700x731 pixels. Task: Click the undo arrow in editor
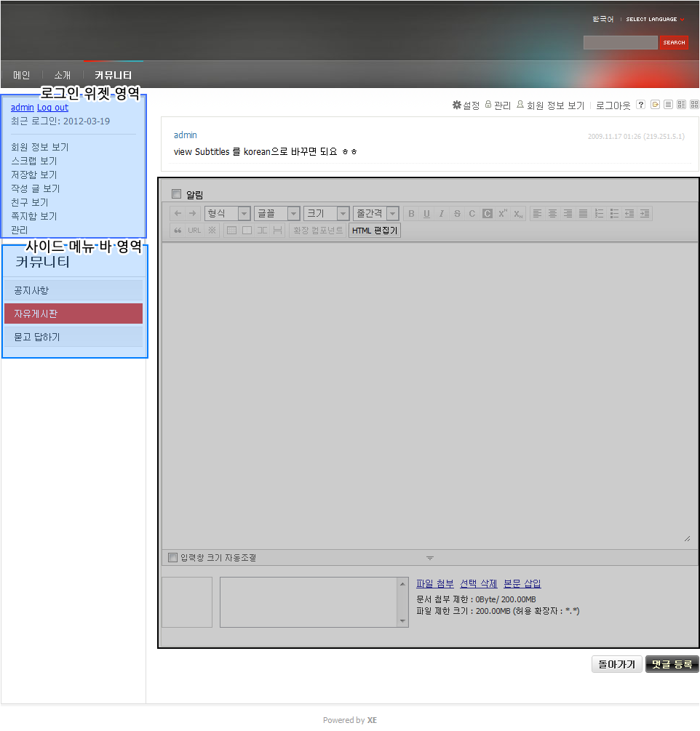click(178, 214)
